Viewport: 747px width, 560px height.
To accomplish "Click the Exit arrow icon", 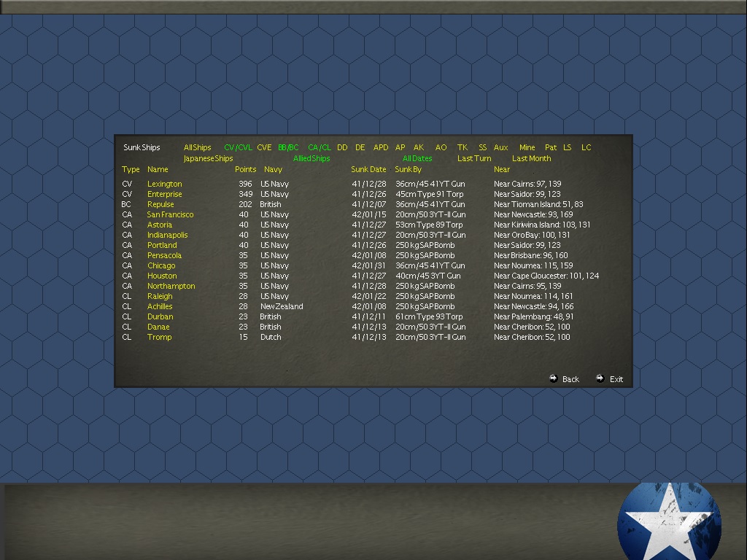I will 600,378.
